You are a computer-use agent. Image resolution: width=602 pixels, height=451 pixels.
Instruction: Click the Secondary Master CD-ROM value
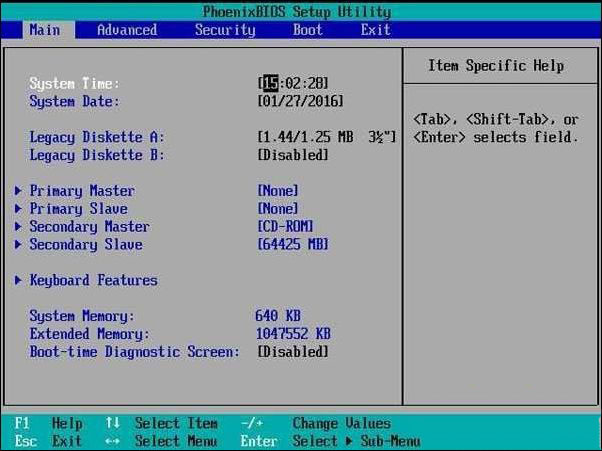287,227
